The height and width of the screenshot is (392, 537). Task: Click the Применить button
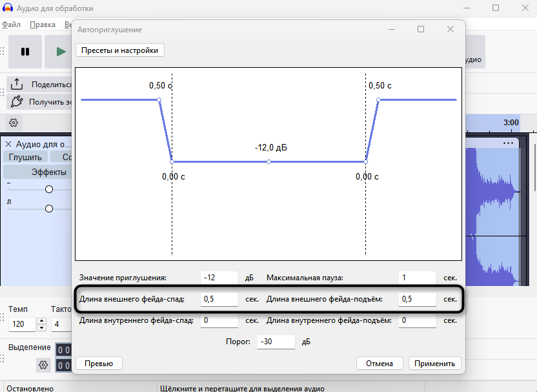[434, 364]
